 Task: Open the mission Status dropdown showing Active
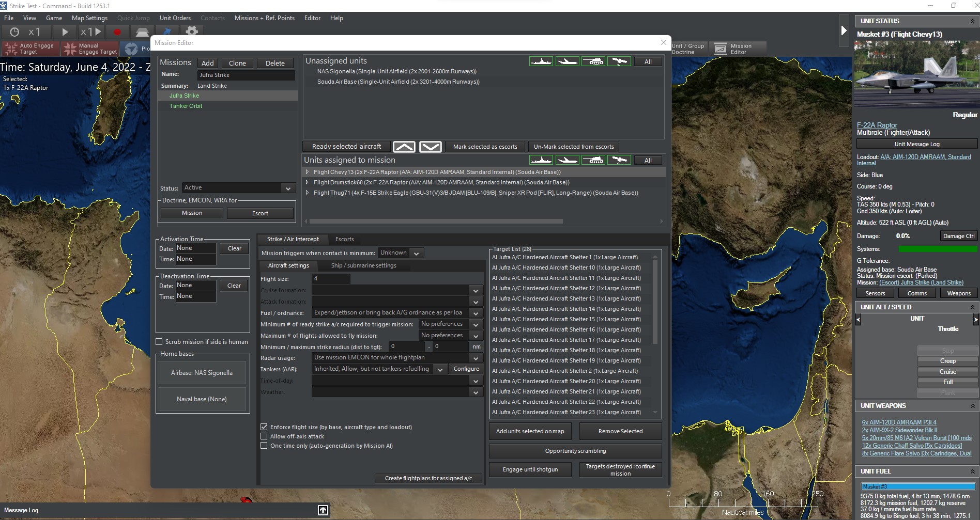click(288, 188)
